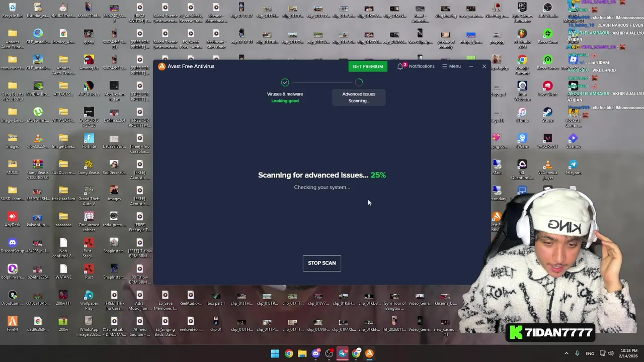Close the Avast Free Antivirus window
The image size is (644, 362).
[484, 66]
